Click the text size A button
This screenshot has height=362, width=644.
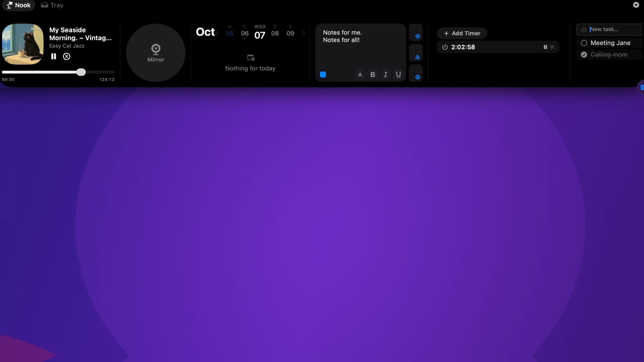[360, 74]
